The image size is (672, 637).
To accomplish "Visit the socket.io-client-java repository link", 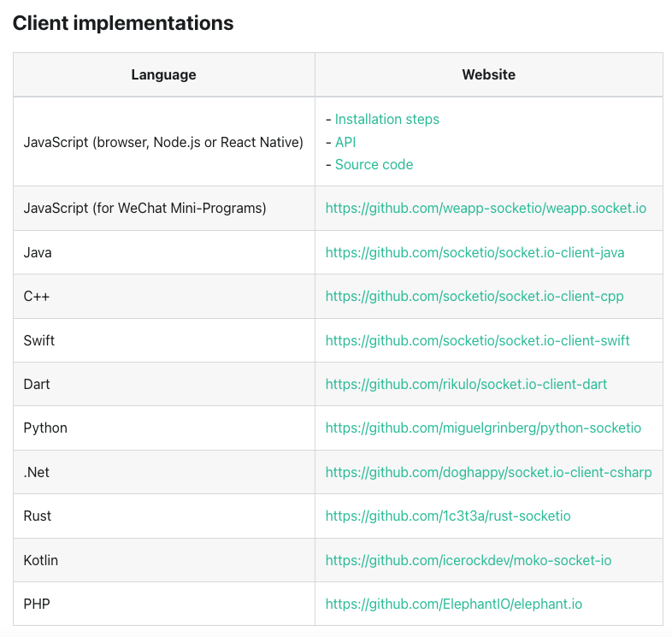I will (x=475, y=252).
